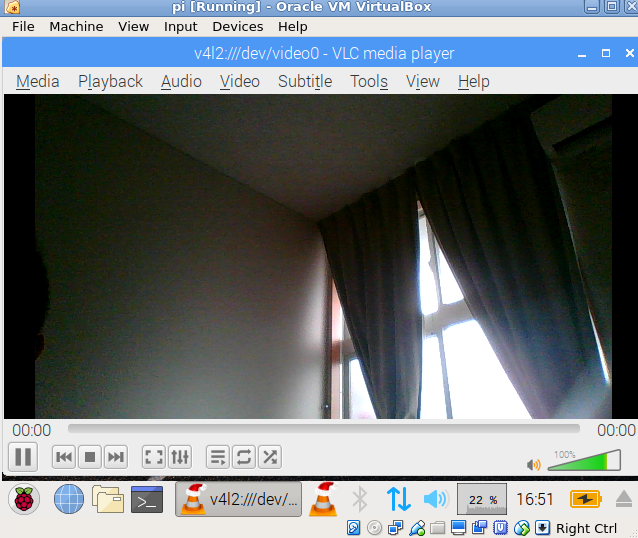Click VirtualBox keyboard capture arrow icon
This screenshot has height=538, width=638.
coord(542,528)
